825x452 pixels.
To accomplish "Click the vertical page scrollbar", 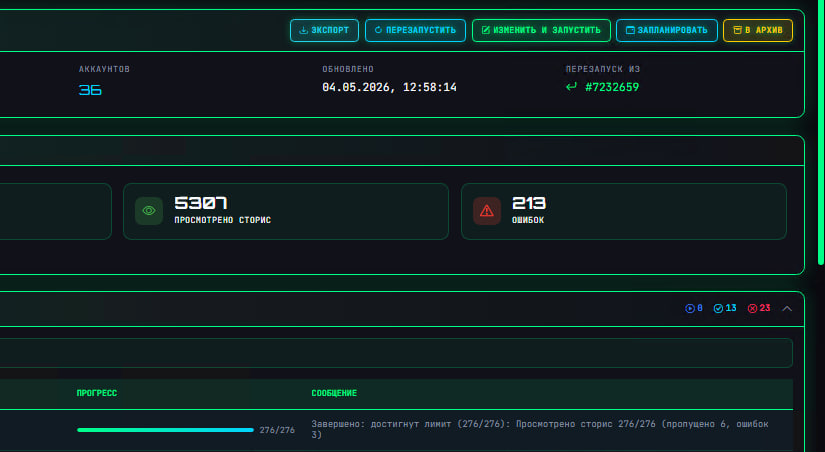I will (821, 132).
